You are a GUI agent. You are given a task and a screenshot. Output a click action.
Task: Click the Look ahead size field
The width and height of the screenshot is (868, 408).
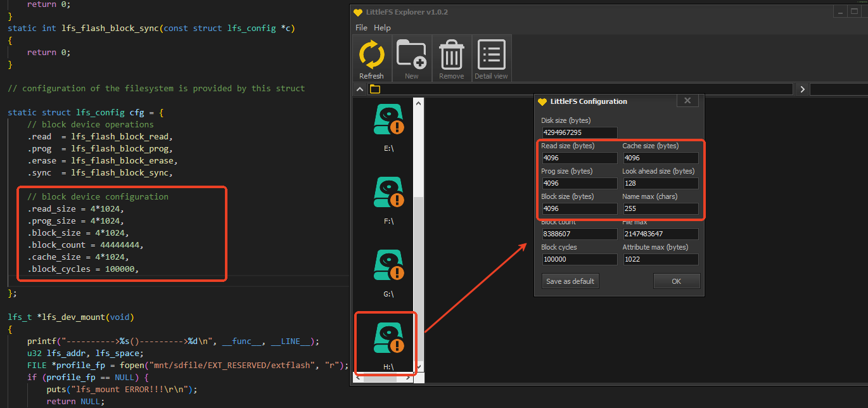coord(661,183)
